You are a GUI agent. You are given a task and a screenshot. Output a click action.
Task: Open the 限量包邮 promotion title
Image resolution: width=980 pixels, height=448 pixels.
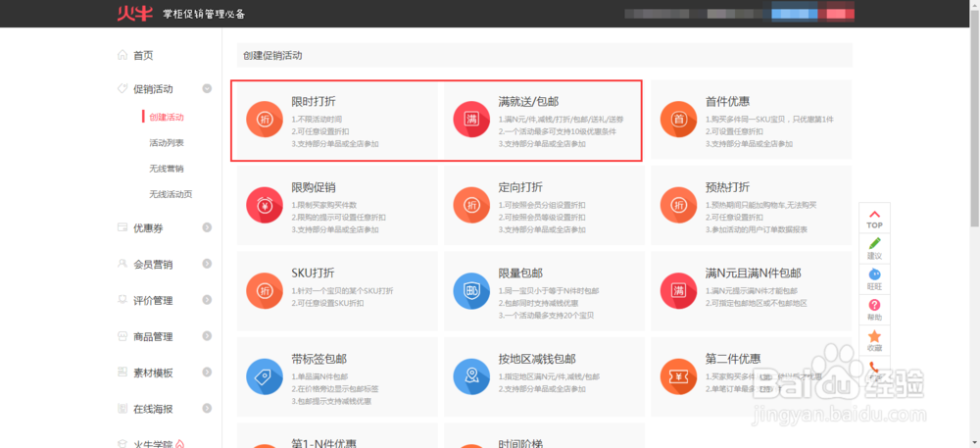520,274
